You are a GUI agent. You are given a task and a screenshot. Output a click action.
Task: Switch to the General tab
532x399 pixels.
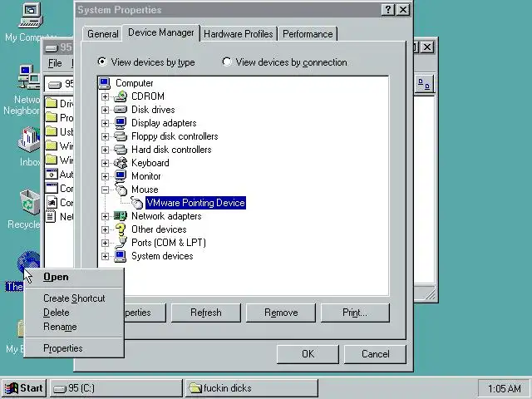[103, 34]
